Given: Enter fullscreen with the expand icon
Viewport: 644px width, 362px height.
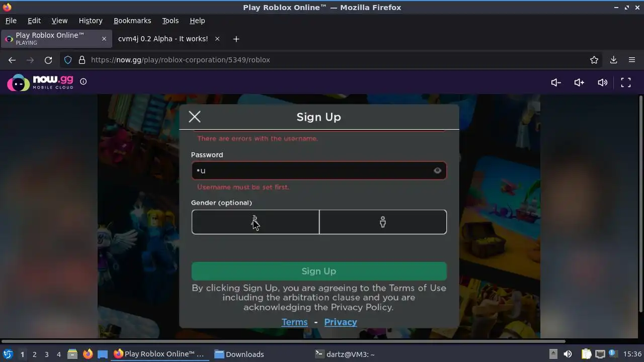Looking at the screenshot, I should pyautogui.click(x=626, y=82).
